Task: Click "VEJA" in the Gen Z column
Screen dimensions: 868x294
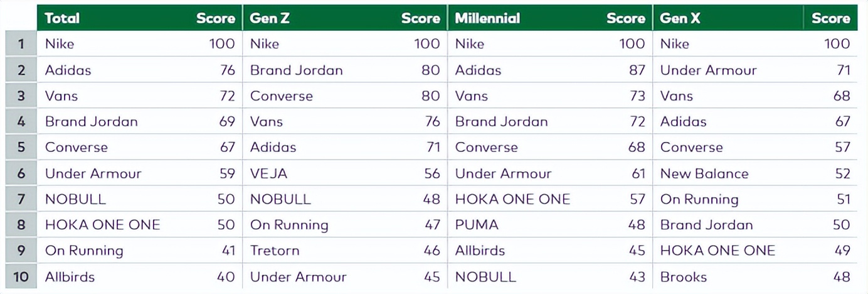Action: [x=268, y=173]
